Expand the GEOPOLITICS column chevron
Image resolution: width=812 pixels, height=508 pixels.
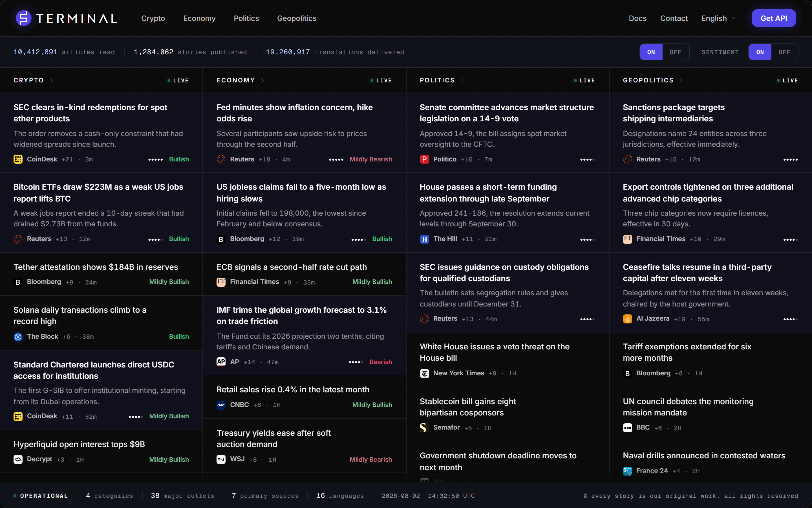click(681, 80)
